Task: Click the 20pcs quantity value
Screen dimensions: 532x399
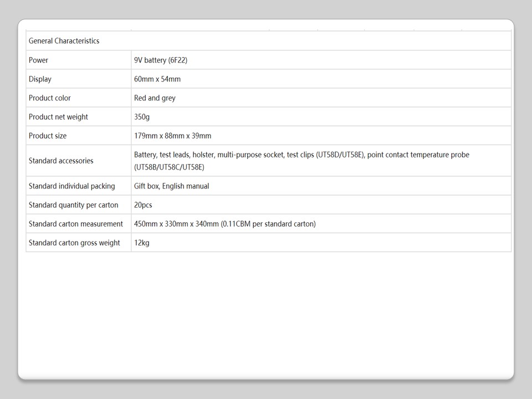Action: click(x=143, y=205)
